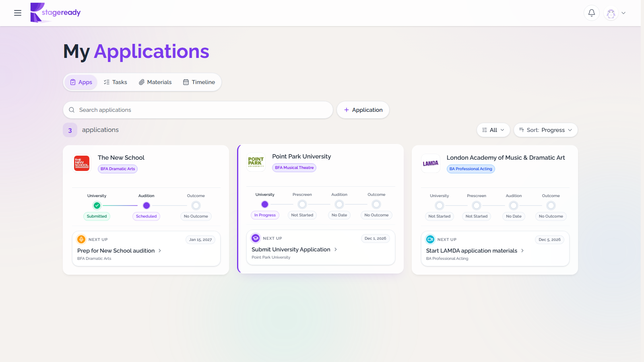The height and width of the screenshot is (362, 644).
Task: Click New School No Outcome badge
Action: click(196, 216)
